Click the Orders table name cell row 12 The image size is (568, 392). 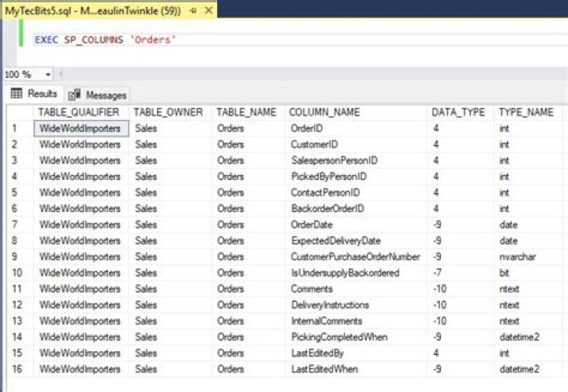[248, 304]
